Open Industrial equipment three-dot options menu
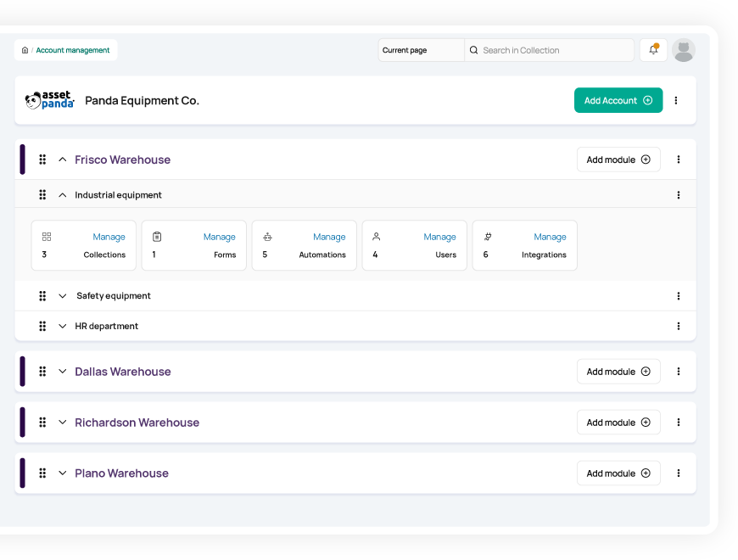 [x=679, y=195]
